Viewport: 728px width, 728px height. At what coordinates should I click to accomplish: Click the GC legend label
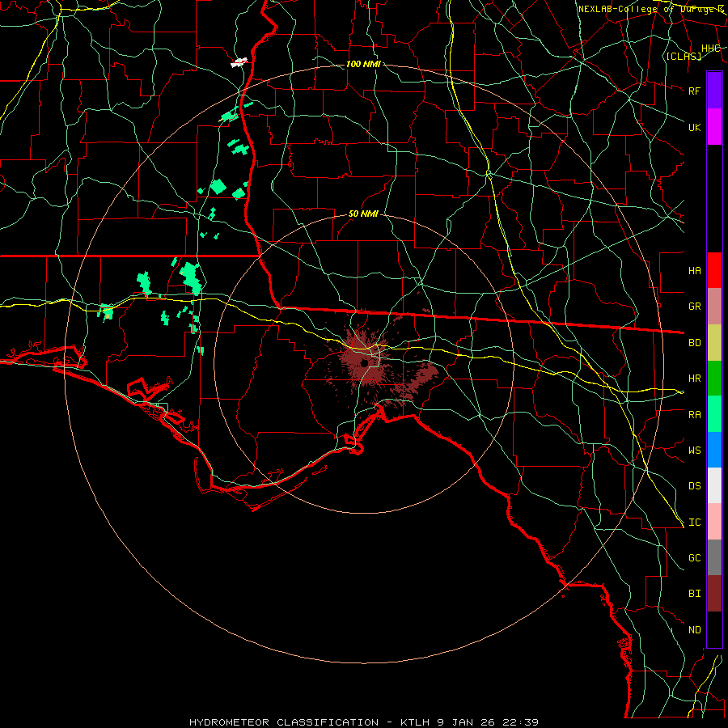pos(695,557)
